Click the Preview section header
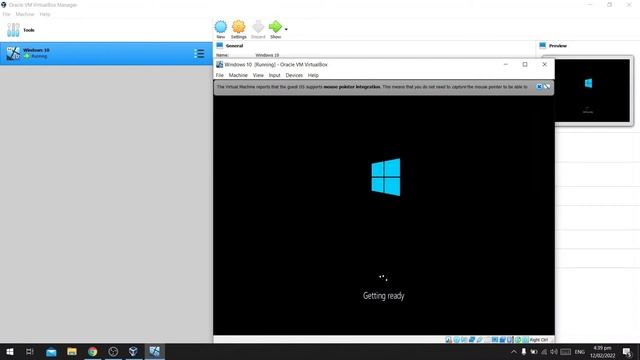640x360 pixels. 558,46
